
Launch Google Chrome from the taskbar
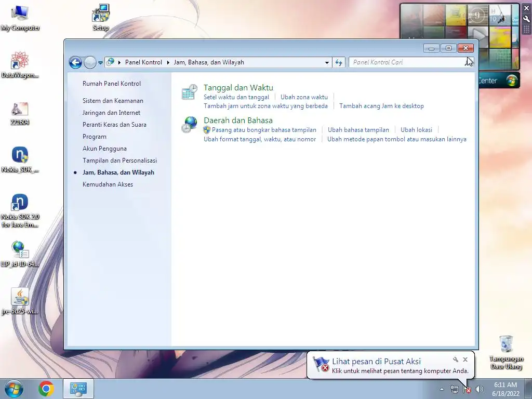[x=46, y=389]
